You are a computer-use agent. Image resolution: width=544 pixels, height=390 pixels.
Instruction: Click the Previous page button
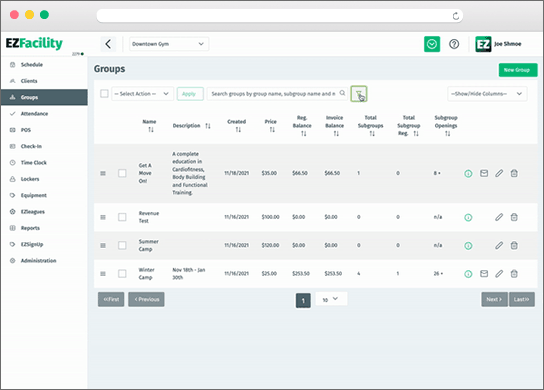146,299
